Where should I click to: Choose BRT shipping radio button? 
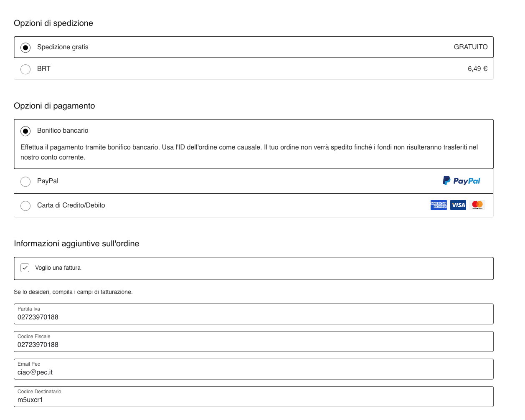point(25,69)
